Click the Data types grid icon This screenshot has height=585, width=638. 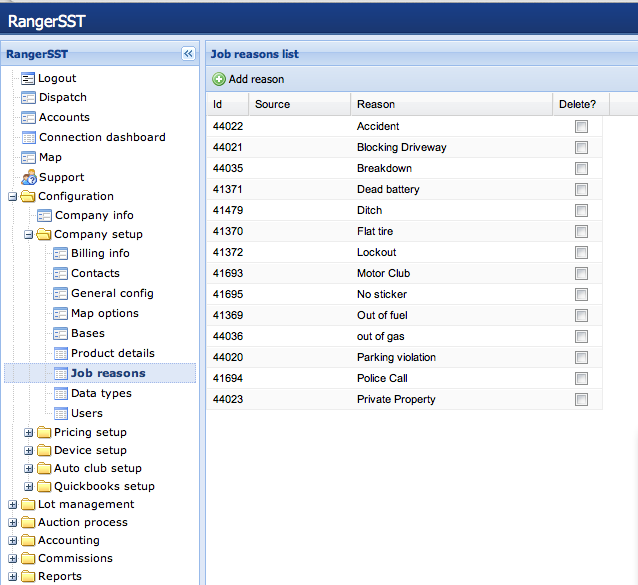coord(60,393)
